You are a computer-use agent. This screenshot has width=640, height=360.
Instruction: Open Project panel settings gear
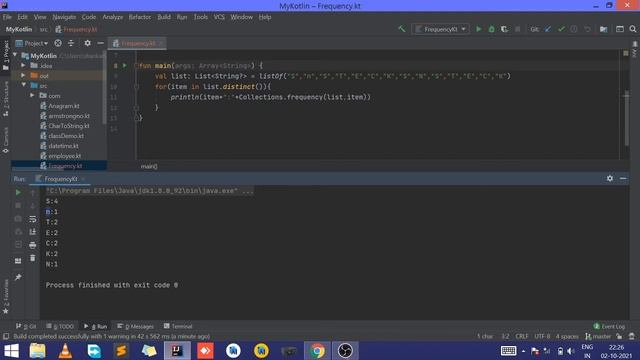click(87, 43)
